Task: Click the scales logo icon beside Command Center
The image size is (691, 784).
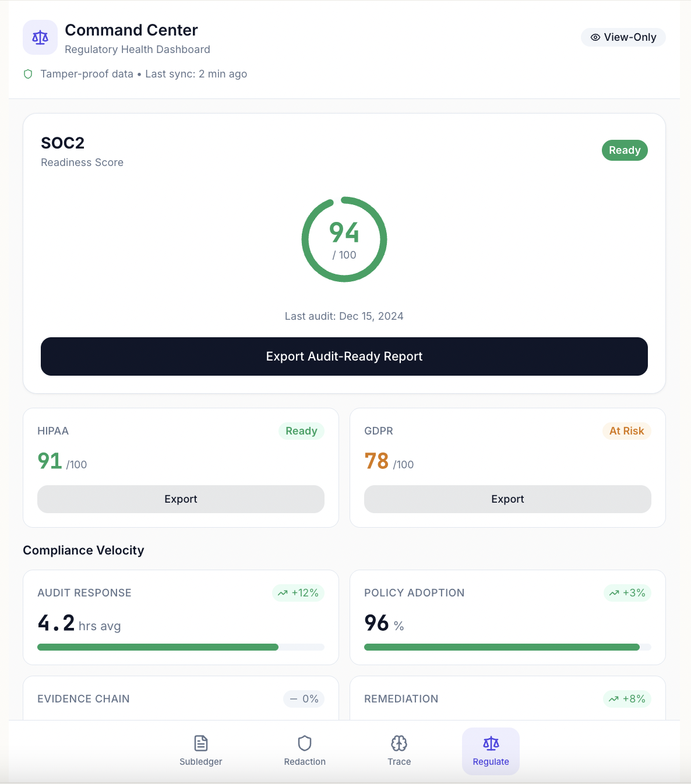Action: point(40,38)
